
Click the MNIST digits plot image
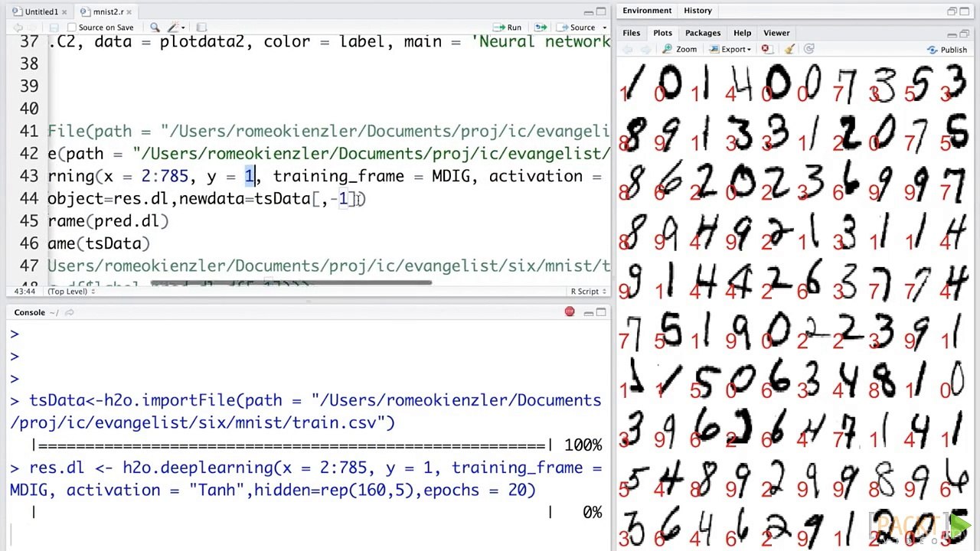coord(794,305)
